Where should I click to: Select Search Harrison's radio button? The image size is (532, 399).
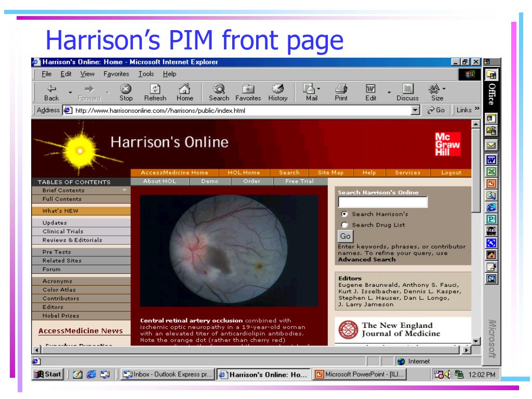344,214
